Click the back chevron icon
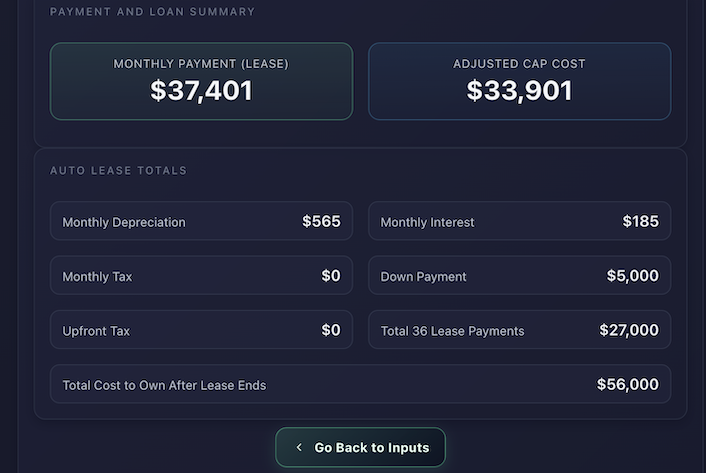Image resolution: width=706 pixels, height=473 pixels. (x=299, y=448)
